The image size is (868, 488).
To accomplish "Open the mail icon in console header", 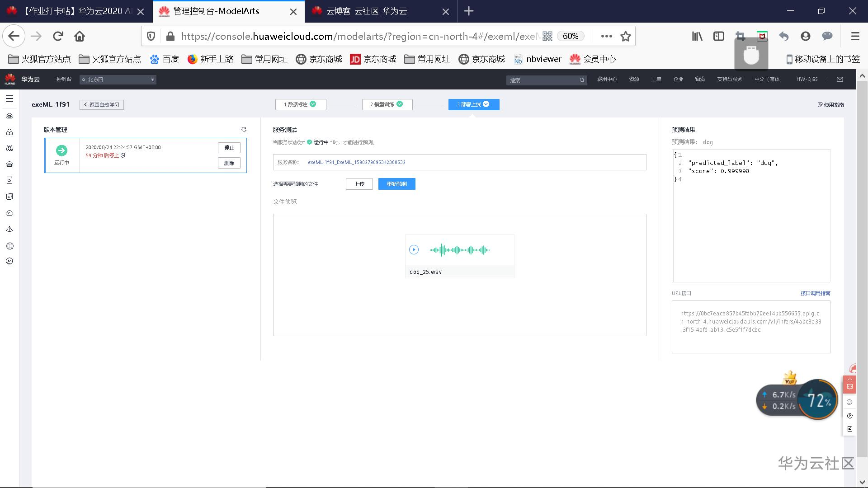I will [x=840, y=80].
